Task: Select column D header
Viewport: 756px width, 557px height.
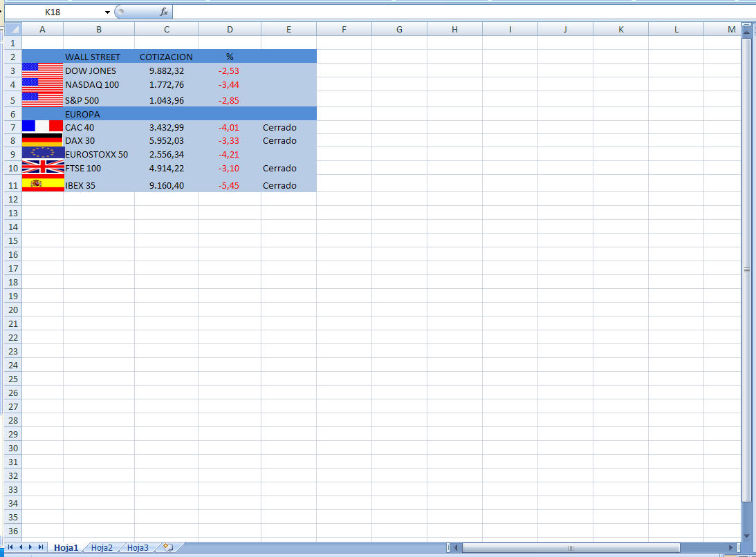Action: coord(230,29)
